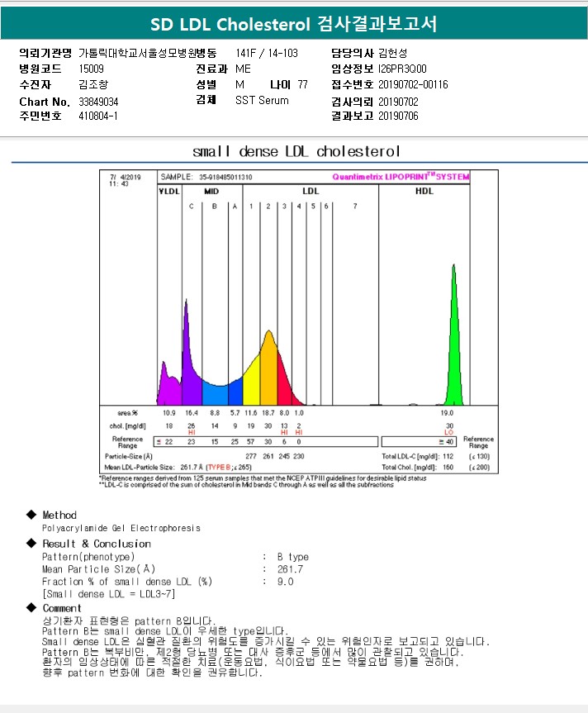
Task: Click the report title "SD LDL Cholesterol 검사결과보고서"
Action: [293, 24]
